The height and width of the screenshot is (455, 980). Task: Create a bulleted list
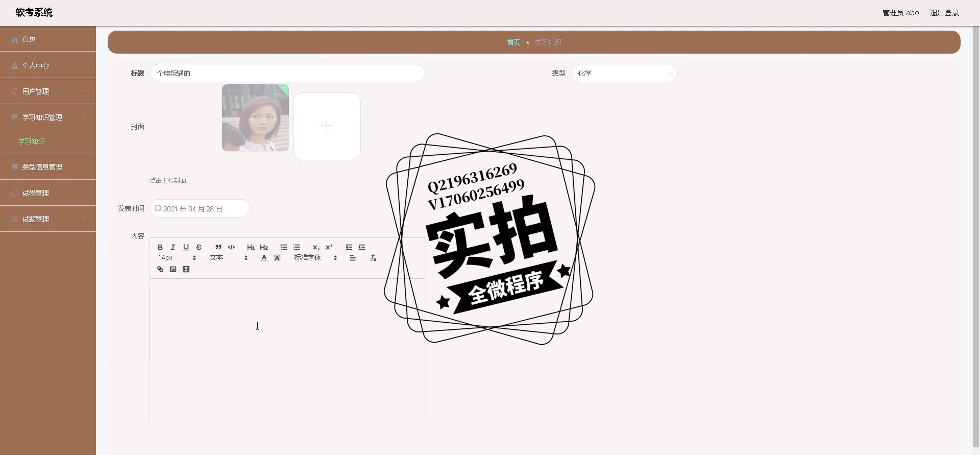297,247
